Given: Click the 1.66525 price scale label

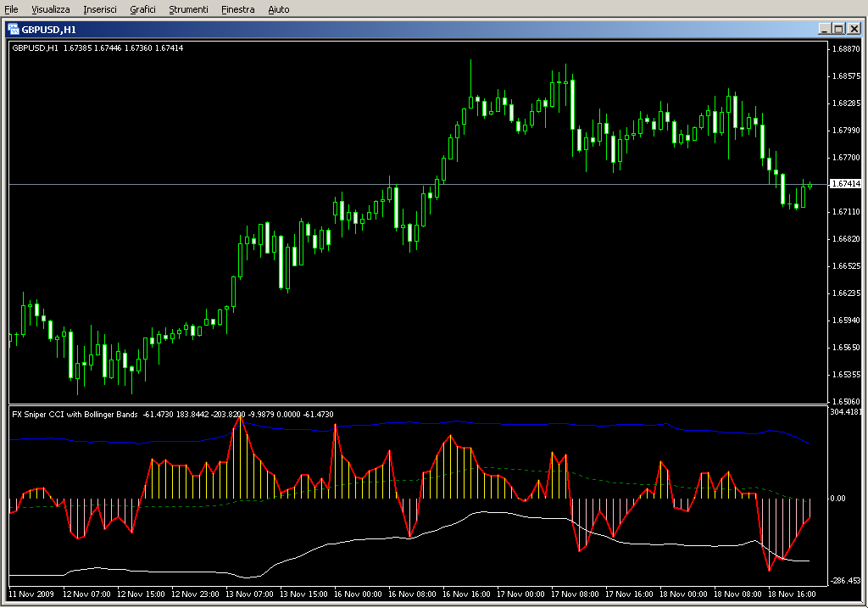Looking at the screenshot, I should (x=846, y=265).
